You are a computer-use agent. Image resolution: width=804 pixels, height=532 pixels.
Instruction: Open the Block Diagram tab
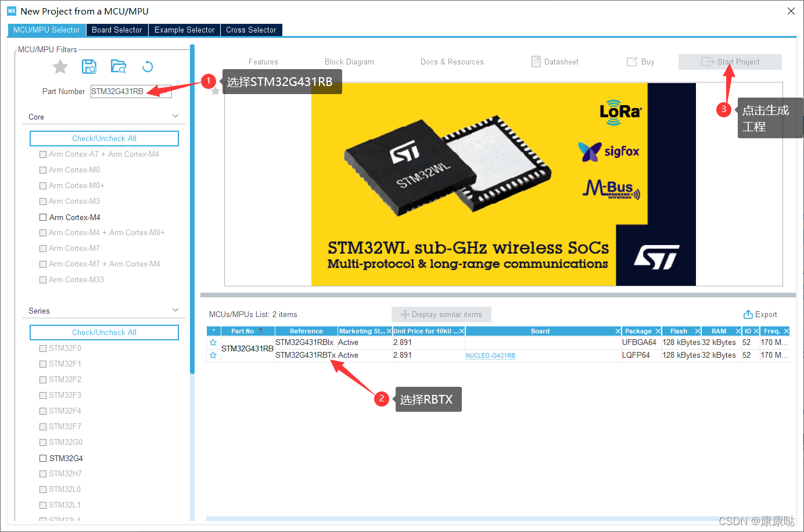coord(349,62)
